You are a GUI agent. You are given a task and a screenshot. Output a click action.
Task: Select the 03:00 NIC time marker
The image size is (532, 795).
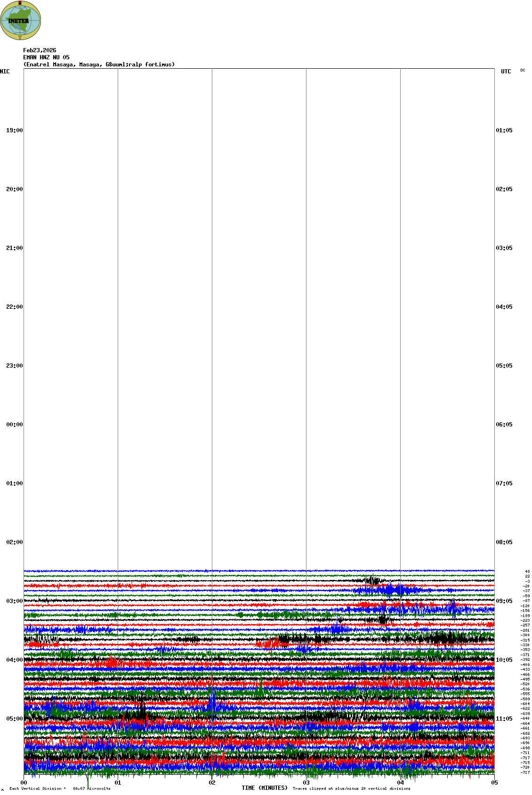coord(14,601)
